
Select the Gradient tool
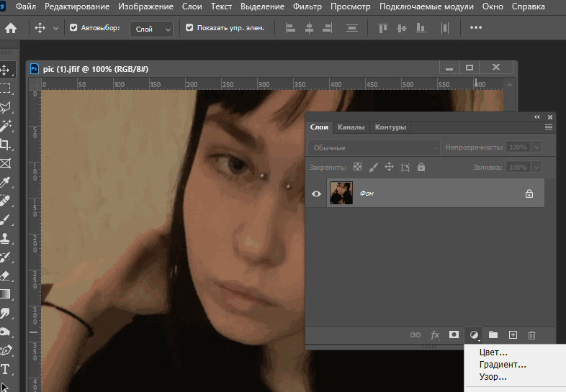5,294
